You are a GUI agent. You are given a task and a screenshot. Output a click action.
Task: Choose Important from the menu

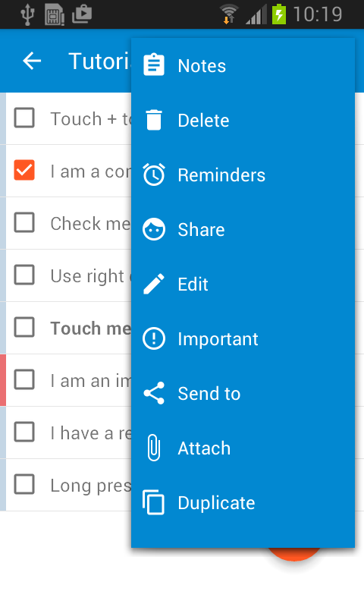tap(243, 338)
